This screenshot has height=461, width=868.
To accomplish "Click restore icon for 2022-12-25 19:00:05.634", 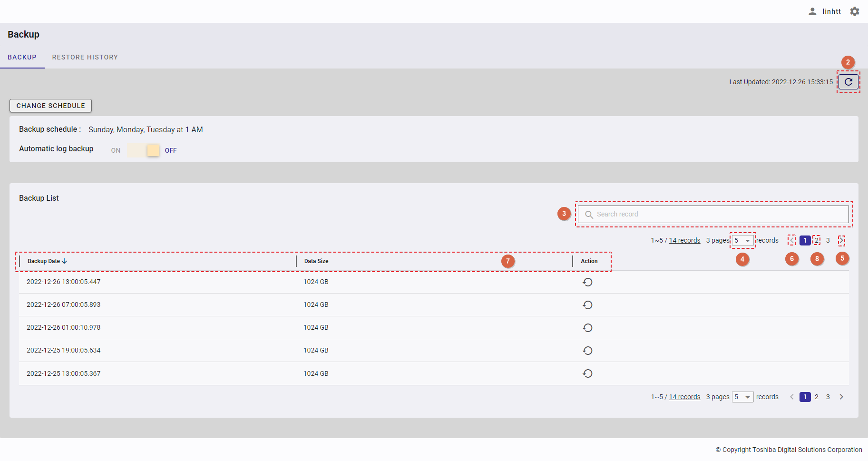I will 587,351.
